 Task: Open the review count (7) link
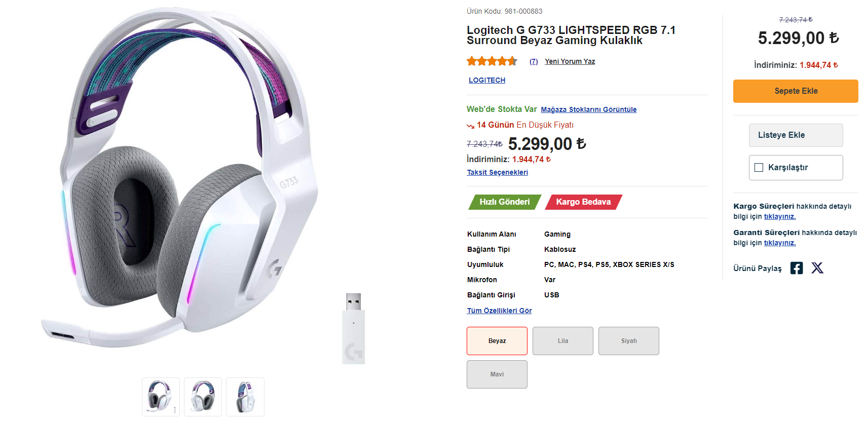[534, 61]
